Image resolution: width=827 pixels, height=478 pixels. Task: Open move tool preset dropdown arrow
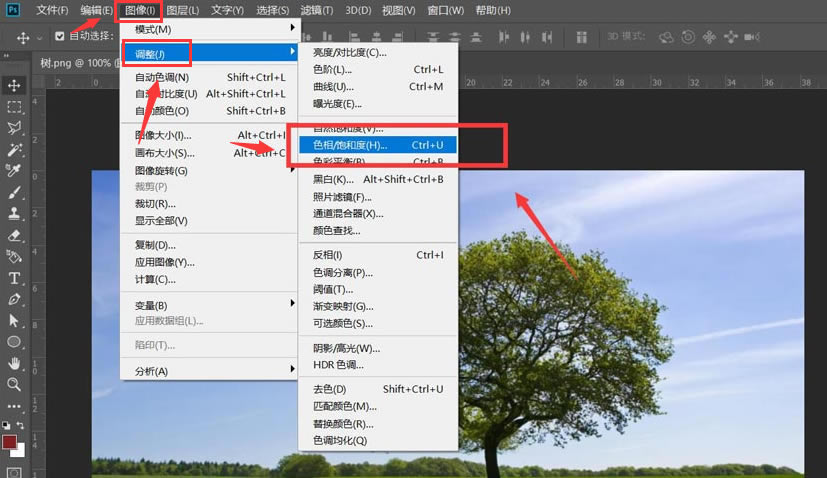coord(40,38)
